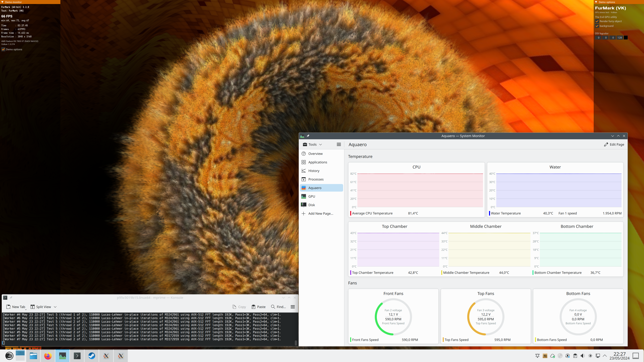Image resolution: width=644 pixels, height=362 pixels.
Task: Click the Edit Page button
Action: (614, 144)
